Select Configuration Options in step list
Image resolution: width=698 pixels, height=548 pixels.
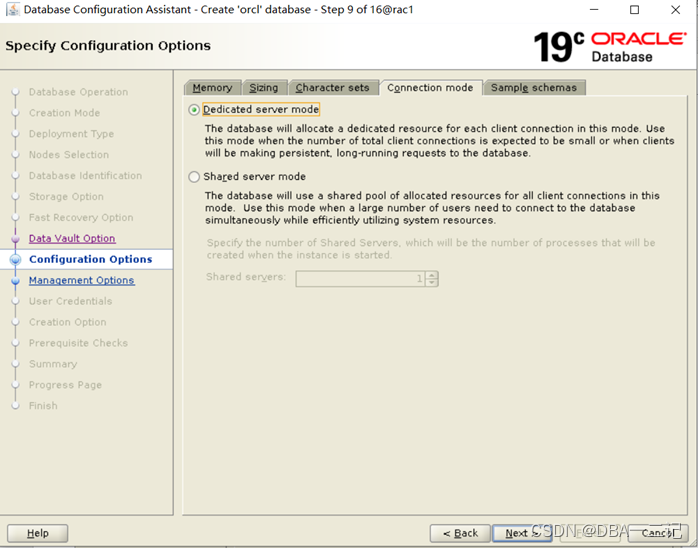tap(90, 259)
